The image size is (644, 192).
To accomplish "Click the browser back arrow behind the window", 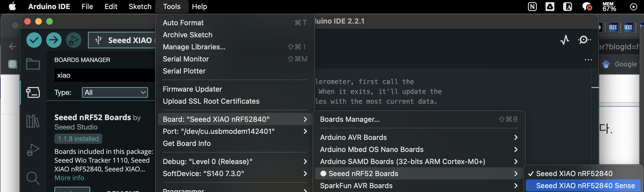I will click(13, 46).
